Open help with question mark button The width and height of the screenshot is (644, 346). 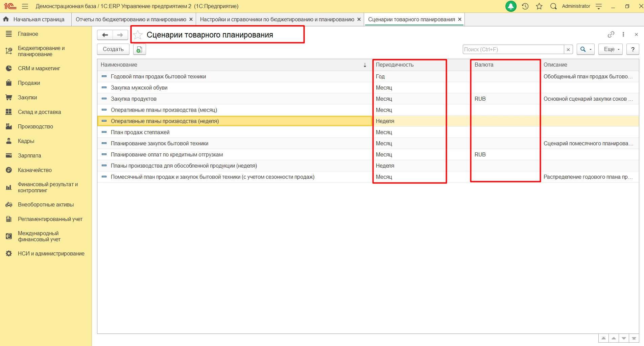pos(633,49)
